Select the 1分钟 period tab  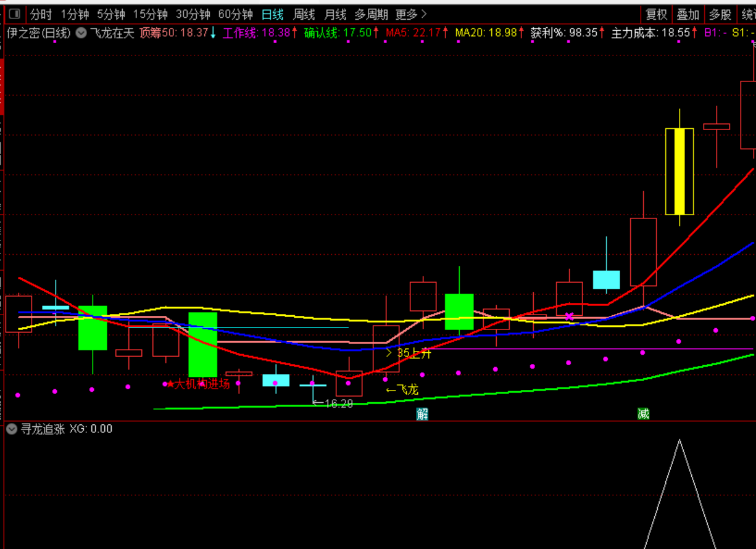pyautogui.click(x=75, y=14)
